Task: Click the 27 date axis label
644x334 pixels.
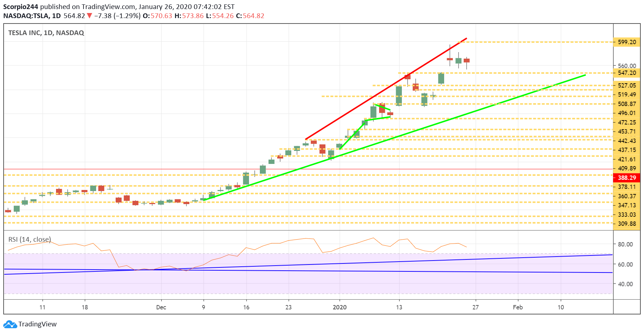Action: point(476,307)
